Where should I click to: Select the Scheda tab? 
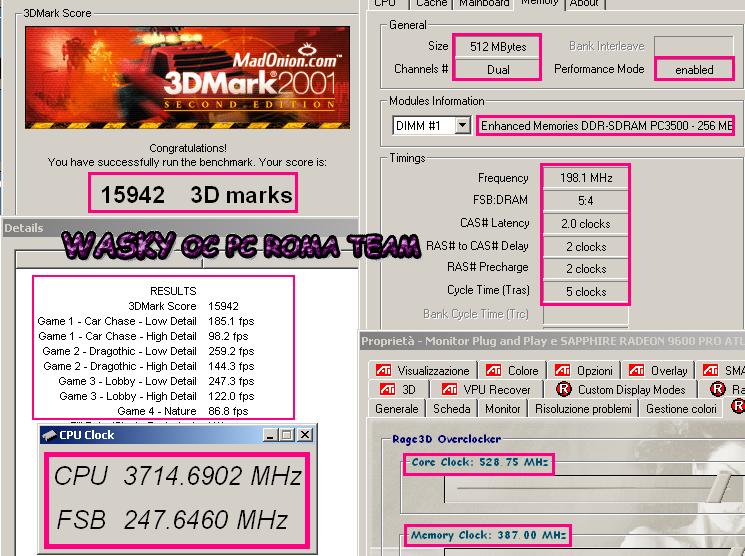pyautogui.click(x=451, y=409)
